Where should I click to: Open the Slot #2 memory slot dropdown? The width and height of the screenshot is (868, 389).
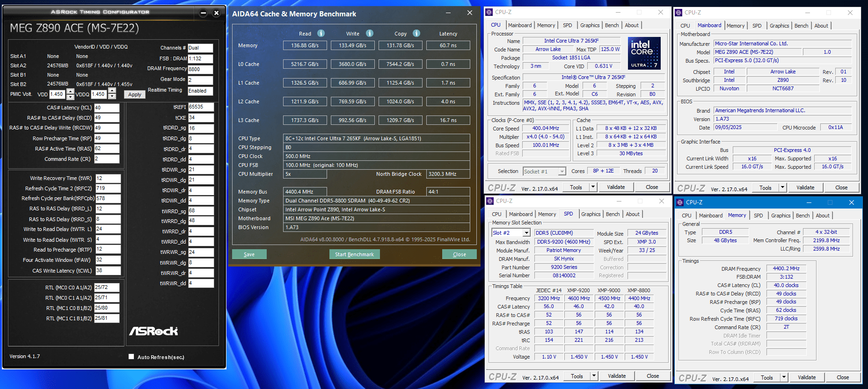[x=526, y=233]
